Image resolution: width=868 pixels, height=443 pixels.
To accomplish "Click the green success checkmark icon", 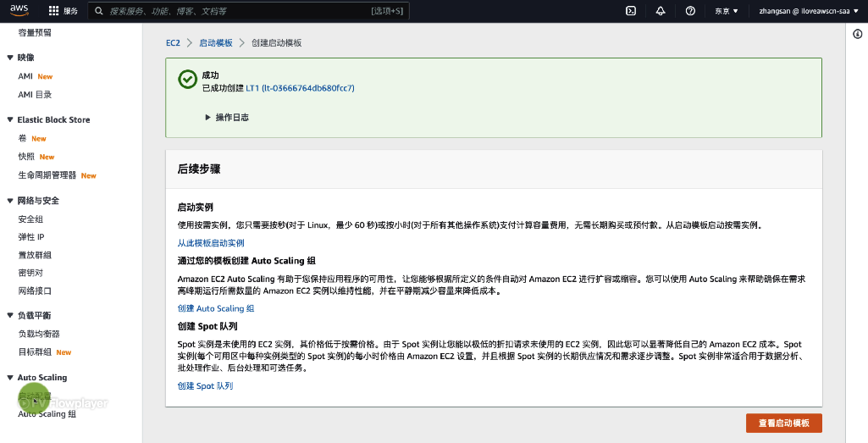I will coord(188,79).
